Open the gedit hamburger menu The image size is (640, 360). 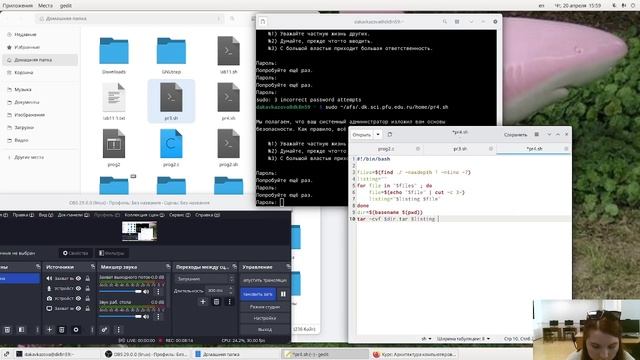537,134
